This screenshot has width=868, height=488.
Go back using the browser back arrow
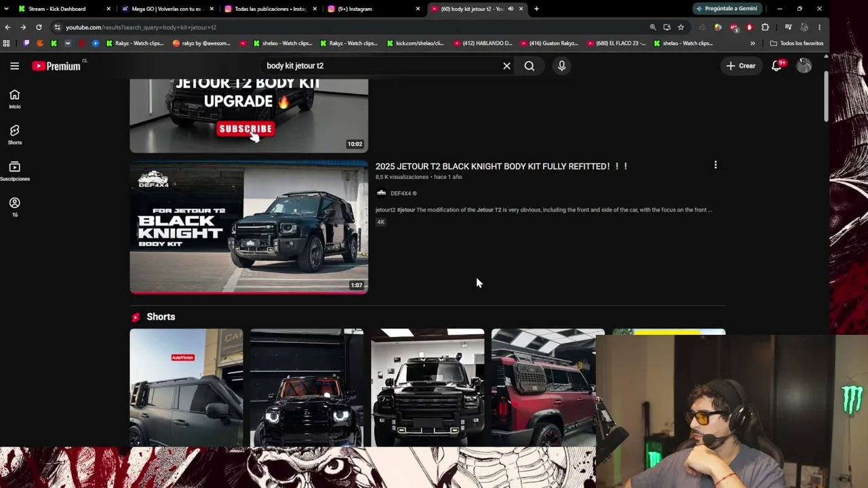(7, 27)
